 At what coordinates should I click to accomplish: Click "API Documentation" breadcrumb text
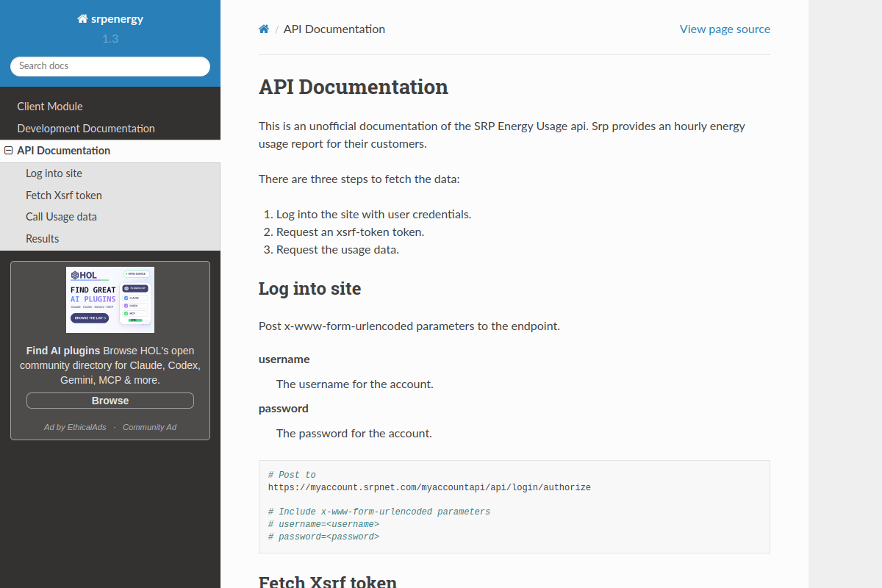click(334, 29)
